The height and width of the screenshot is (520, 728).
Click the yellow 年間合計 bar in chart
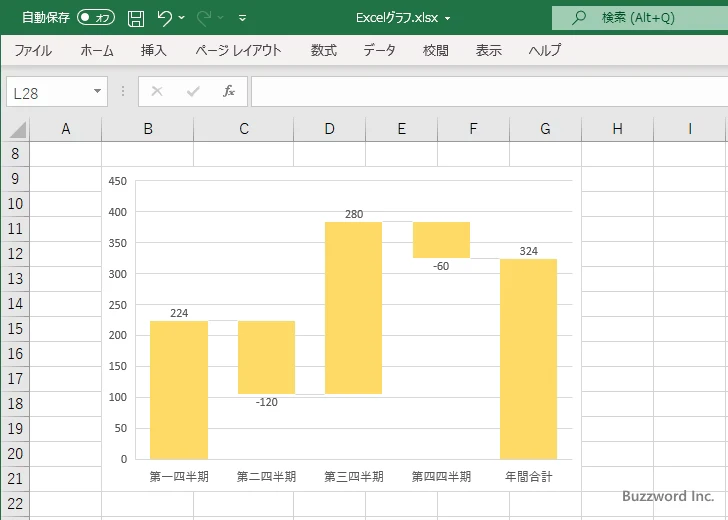[528, 360]
